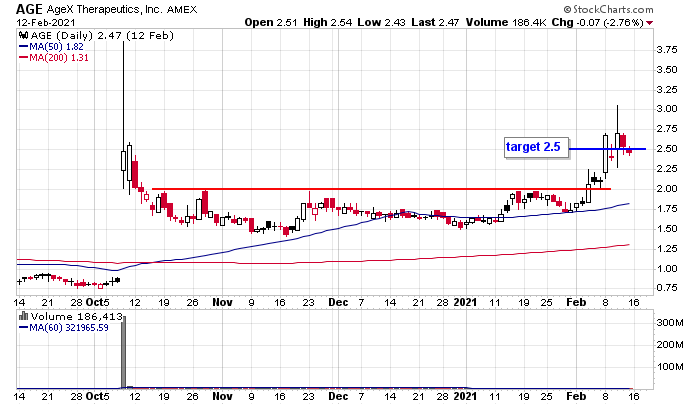Viewport: 700px width, 405px height.
Task: Click the StockCharts.com attribution text
Action: 608,9
